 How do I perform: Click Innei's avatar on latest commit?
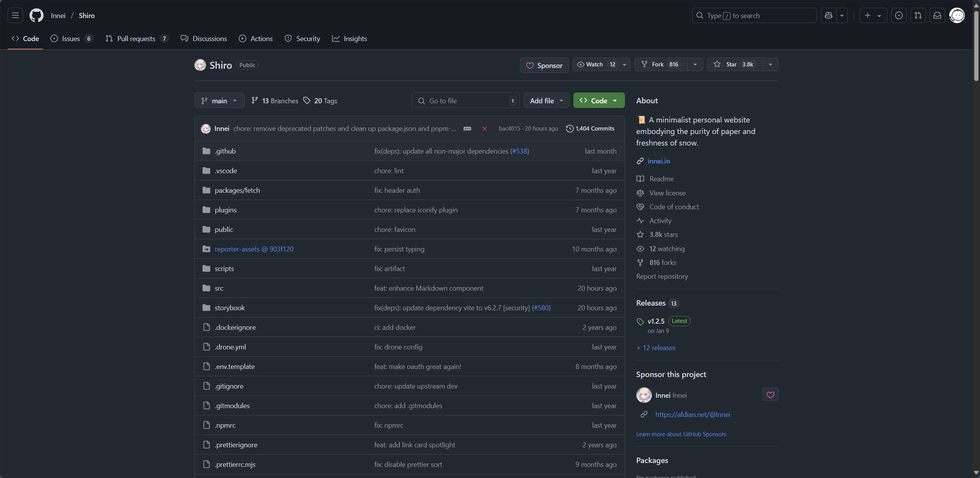206,129
